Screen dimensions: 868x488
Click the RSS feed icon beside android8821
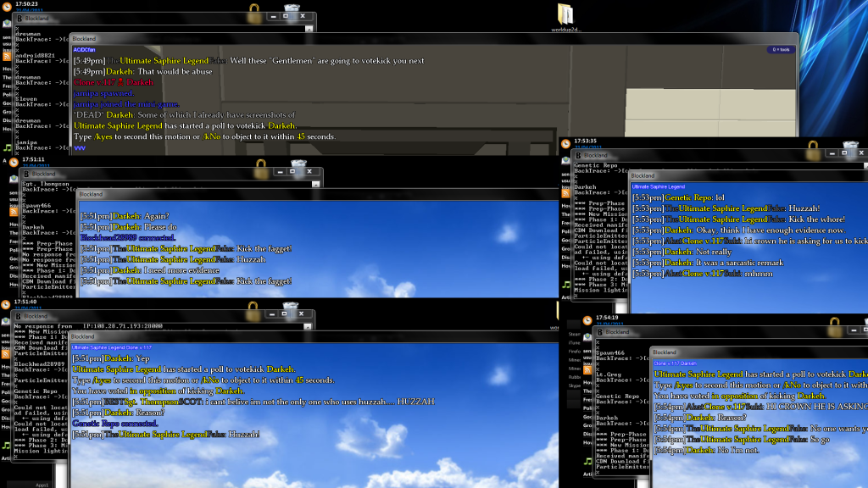click(x=7, y=57)
